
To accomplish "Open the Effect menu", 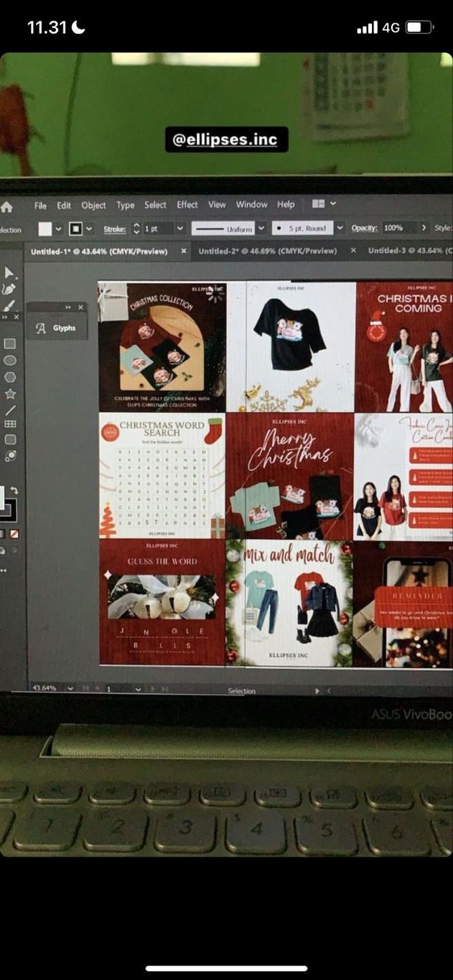I will coord(187,204).
